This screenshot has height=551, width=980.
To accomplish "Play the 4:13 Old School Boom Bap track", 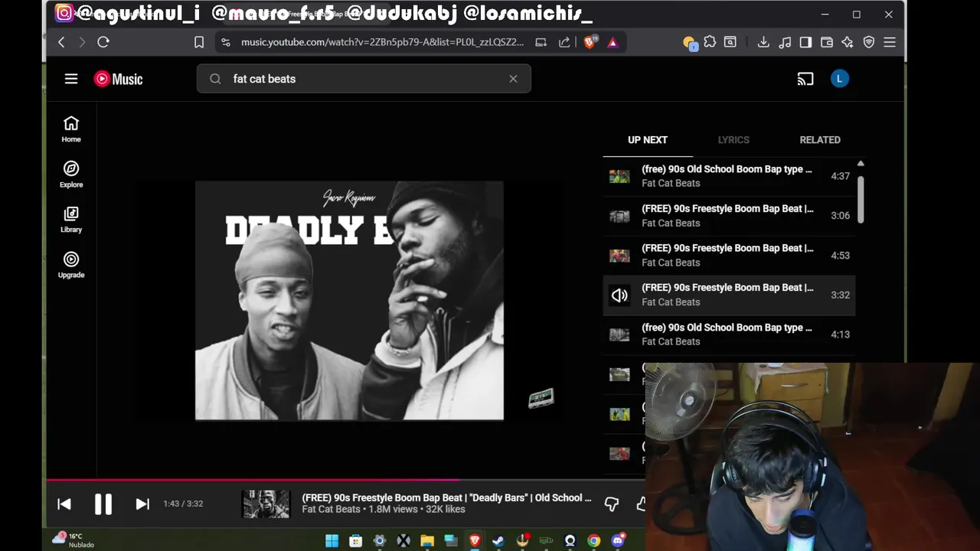I will (729, 334).
